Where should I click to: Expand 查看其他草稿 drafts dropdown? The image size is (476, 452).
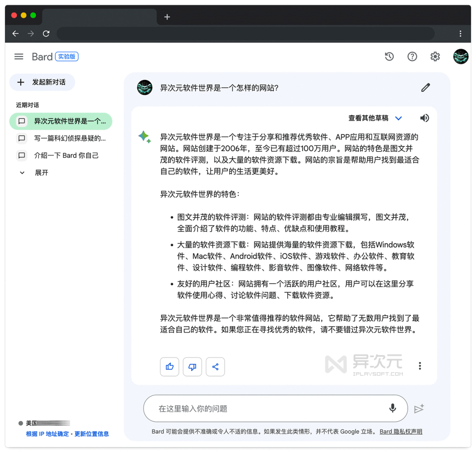tap(375, 118)
